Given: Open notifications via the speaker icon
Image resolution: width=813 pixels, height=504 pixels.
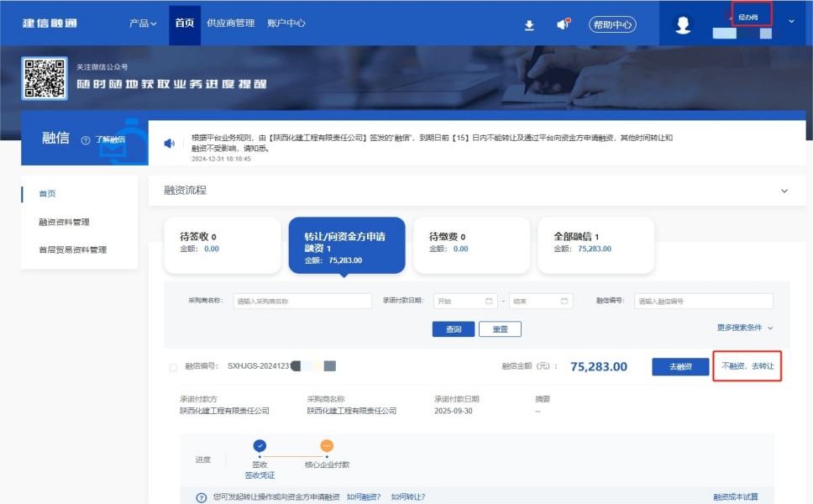Looking at the screenshot, I should 563,24.
